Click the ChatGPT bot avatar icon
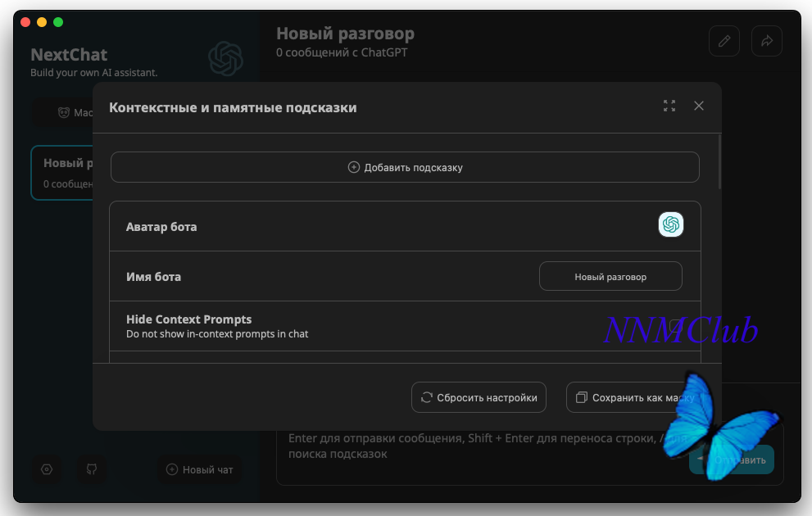Viewport: 812px width, 516px height. click(670, 224)
